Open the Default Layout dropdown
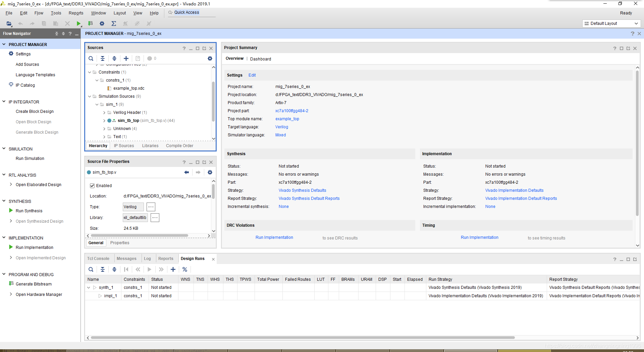Viewport: 644px width, 352px height. click(x=611, y=24)
